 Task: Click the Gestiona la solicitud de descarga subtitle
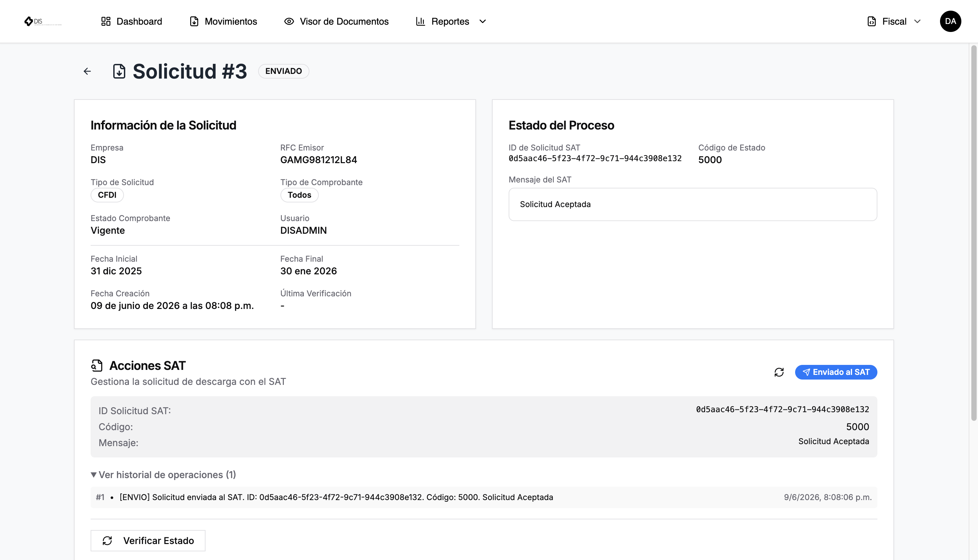click(188, 382)
